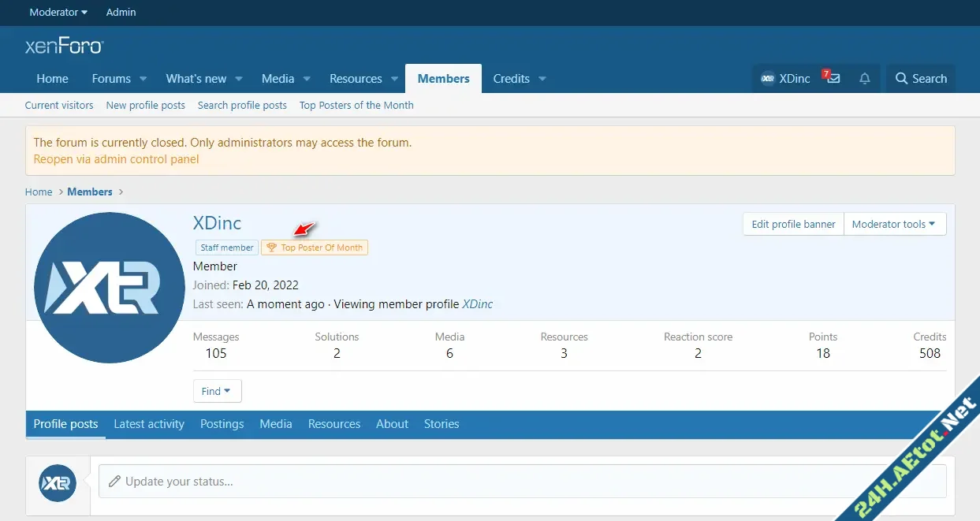The height and width of the screenshot is (521, 980).
Task: Click the Top Poster Of Month badge
Action: [315, 247]
